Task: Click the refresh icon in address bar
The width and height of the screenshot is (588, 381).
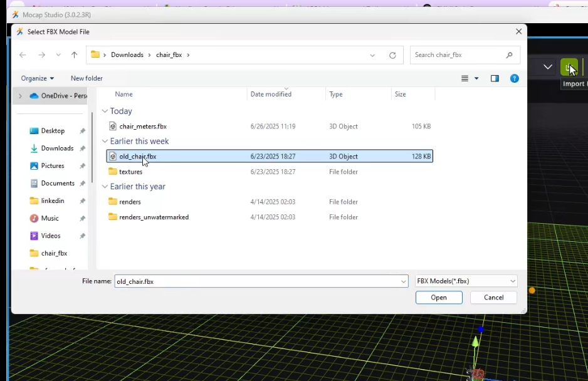Action: (x=392, y=55)
